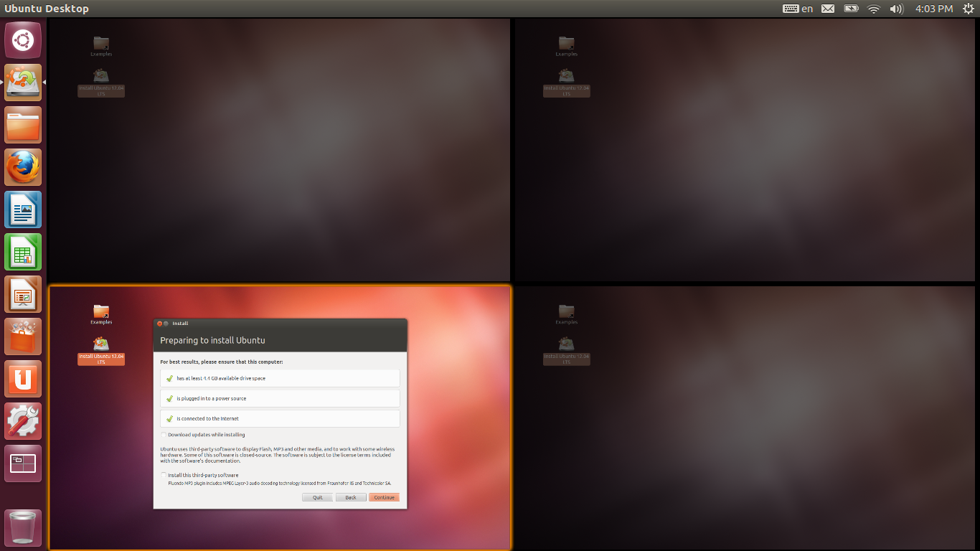
Task: Open Ubuntu Software Center
Action: point(23,336)
